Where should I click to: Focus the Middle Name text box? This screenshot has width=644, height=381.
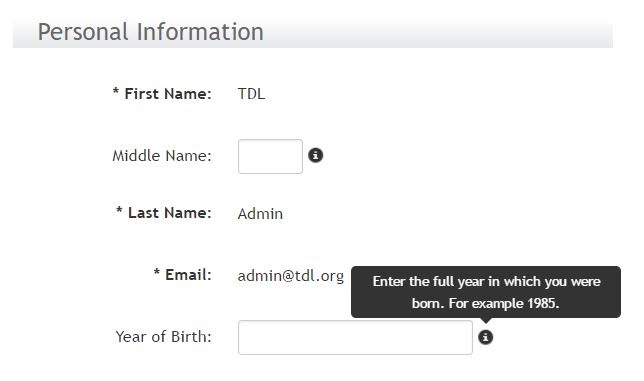pyautogui.click(x=270, y=156)
